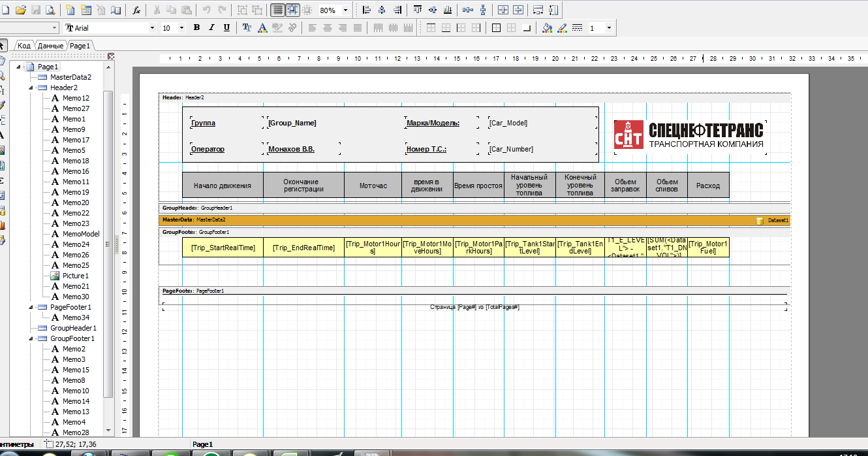Toggle the Show Grid button
868x456 pixels.
pos(277,10)
